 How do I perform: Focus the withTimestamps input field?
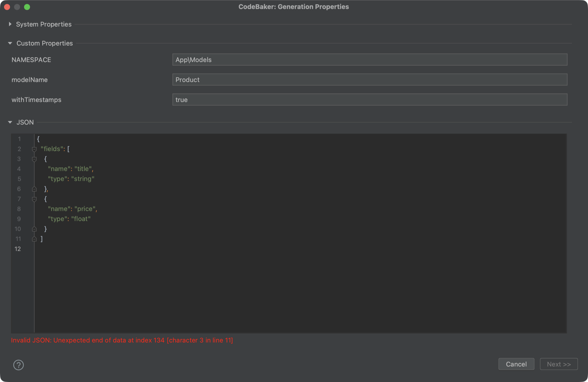(x=370, y=100)
